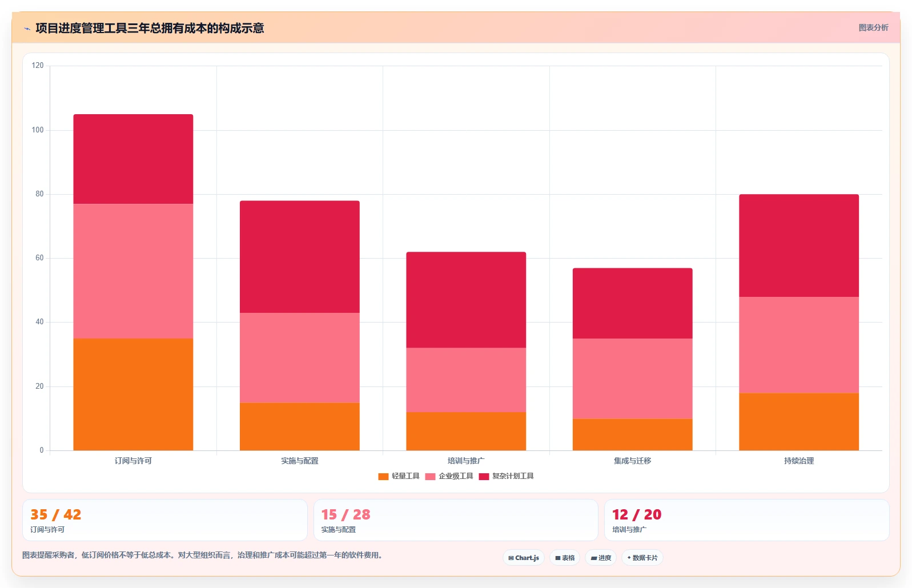Open the 35 / 42 订阅与许可 stat card

tap(165, 520)
